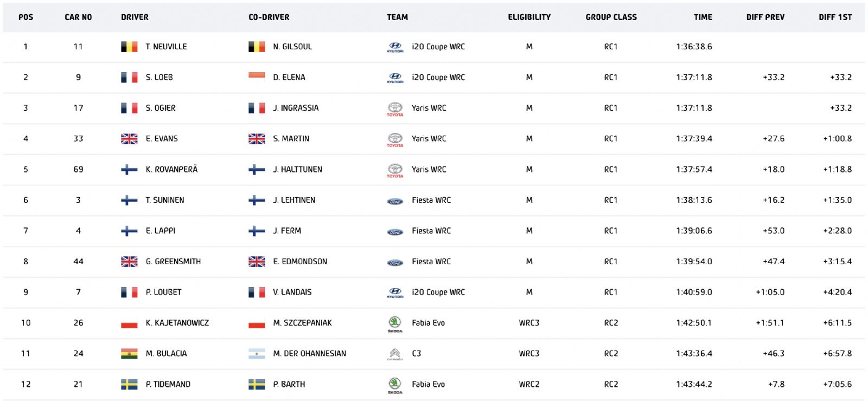Click the DIFF 1ST column header
Screen dimensions: 868x401
pyautogui.click(x=835, y=17)
